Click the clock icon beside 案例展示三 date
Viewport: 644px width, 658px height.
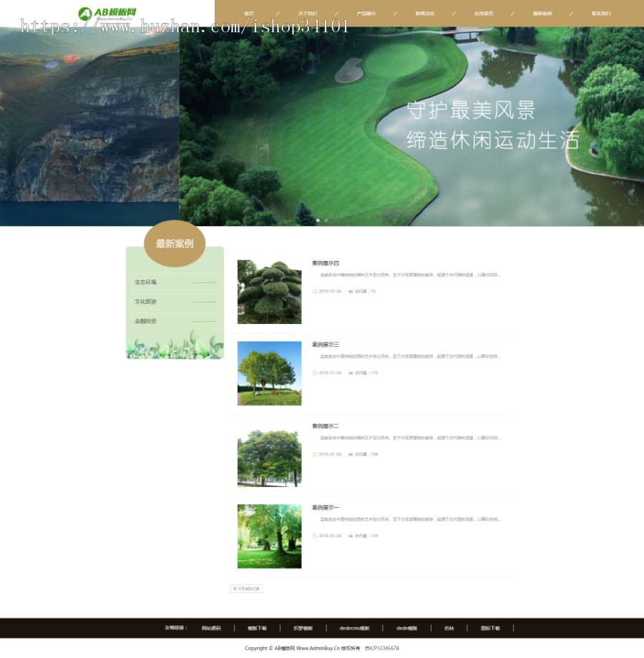[315, 373]
